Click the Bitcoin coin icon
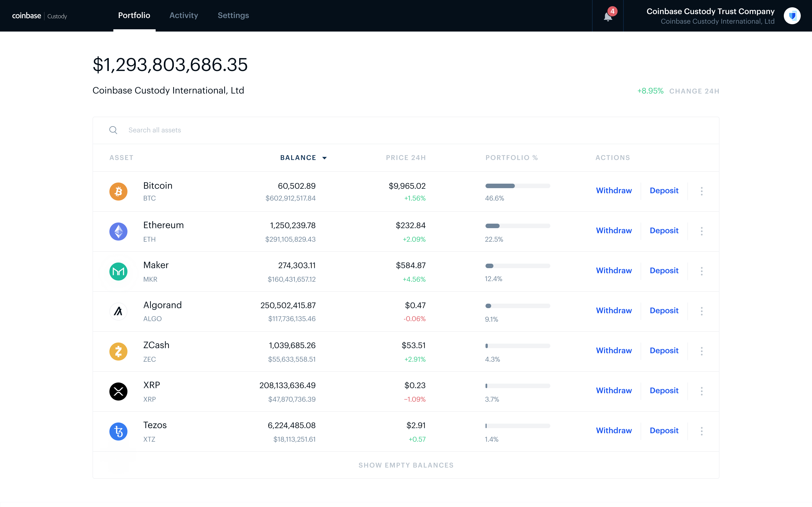Image resolution: width=812 pixels, height=507 pixels. pyautogui.click(x=118, y=191)
